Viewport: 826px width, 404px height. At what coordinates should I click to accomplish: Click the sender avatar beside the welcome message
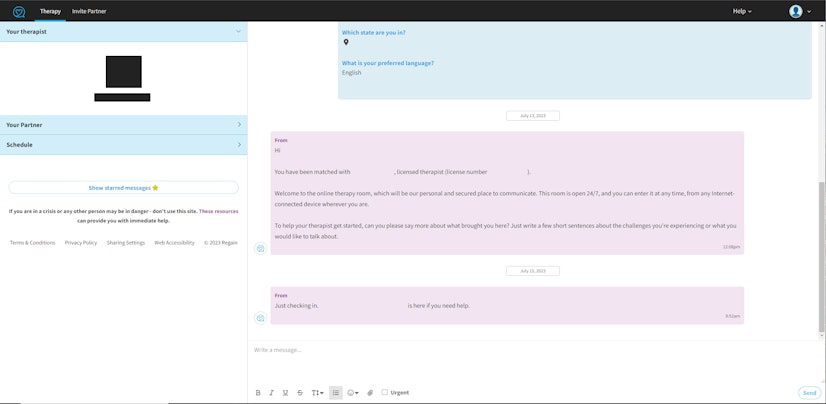pyautogui.click(x=260, y=248)
